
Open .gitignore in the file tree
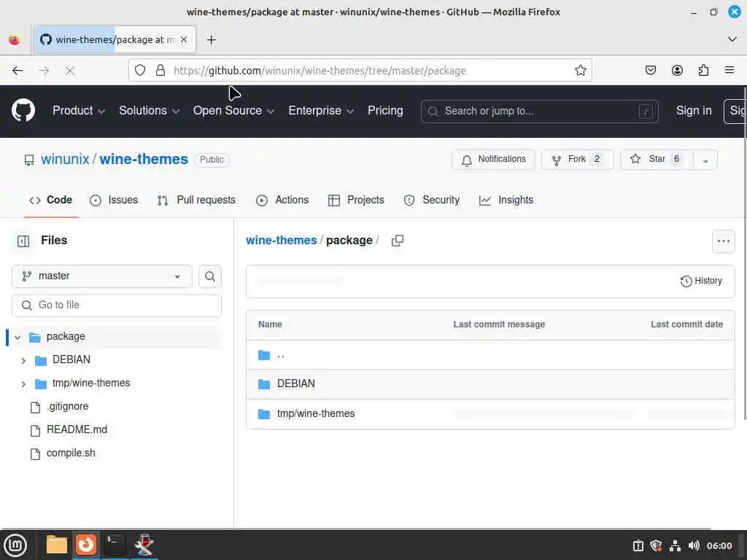(67, 407)
